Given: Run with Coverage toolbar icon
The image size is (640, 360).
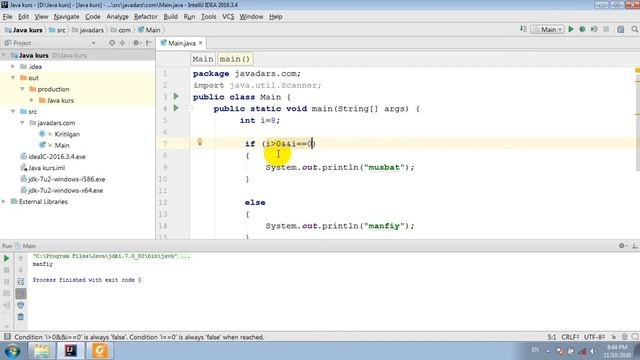Looking at the screenshot, I should point(594,29).
